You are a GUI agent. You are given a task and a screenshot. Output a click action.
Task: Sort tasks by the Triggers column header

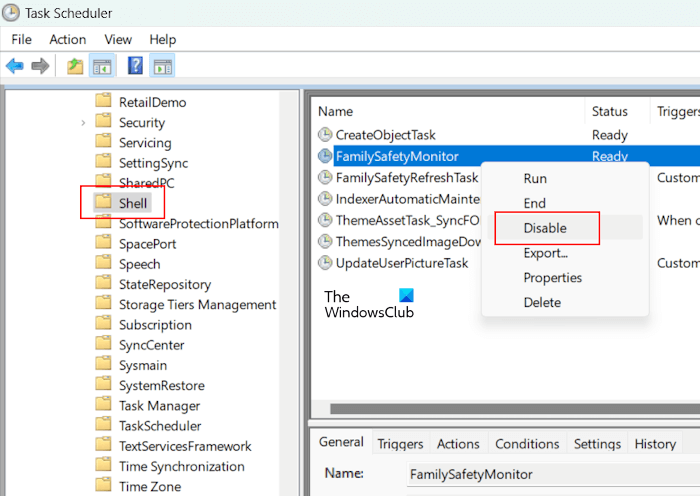pos(675,111)
